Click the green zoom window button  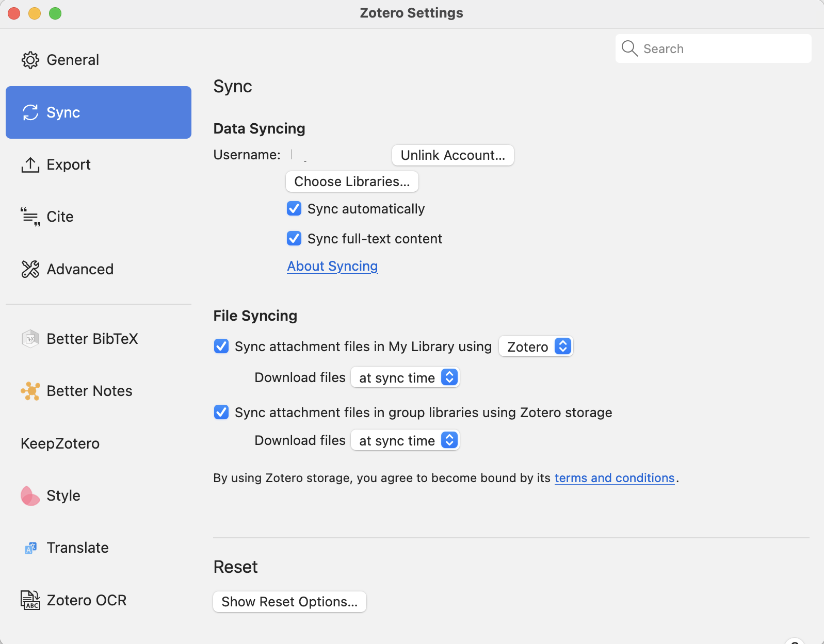point(55,13)
